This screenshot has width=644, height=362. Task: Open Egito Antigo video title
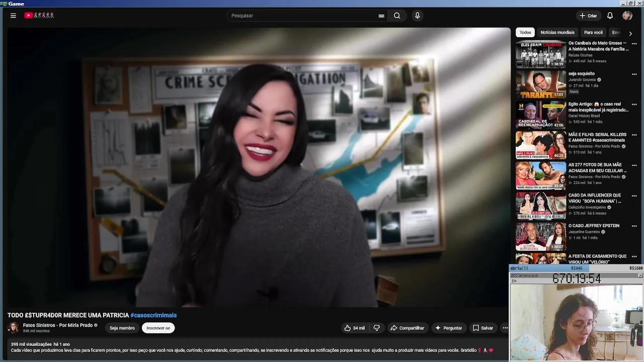pyautogui.click(x=598, y=107)
